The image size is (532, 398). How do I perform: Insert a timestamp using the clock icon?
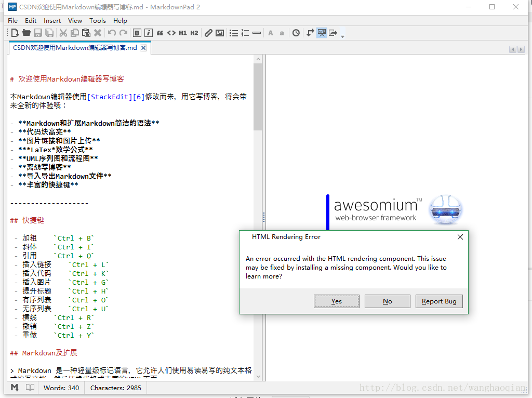[296, 33]
